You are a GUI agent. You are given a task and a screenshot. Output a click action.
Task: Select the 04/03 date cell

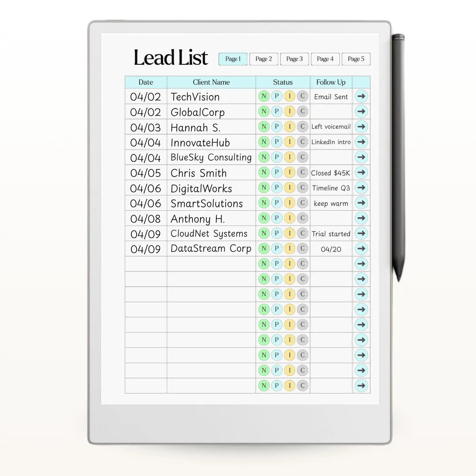point(146,127)
